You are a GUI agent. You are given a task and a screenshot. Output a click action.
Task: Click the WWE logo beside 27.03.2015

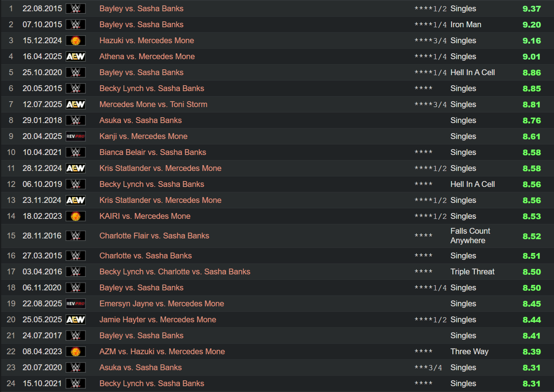click(76, 256)
